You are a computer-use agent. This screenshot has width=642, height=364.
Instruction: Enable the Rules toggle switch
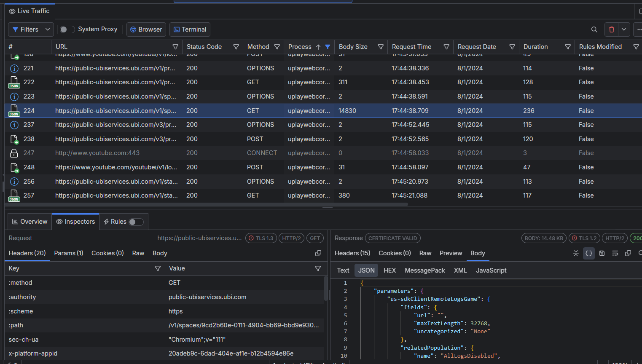click(136, 222)
